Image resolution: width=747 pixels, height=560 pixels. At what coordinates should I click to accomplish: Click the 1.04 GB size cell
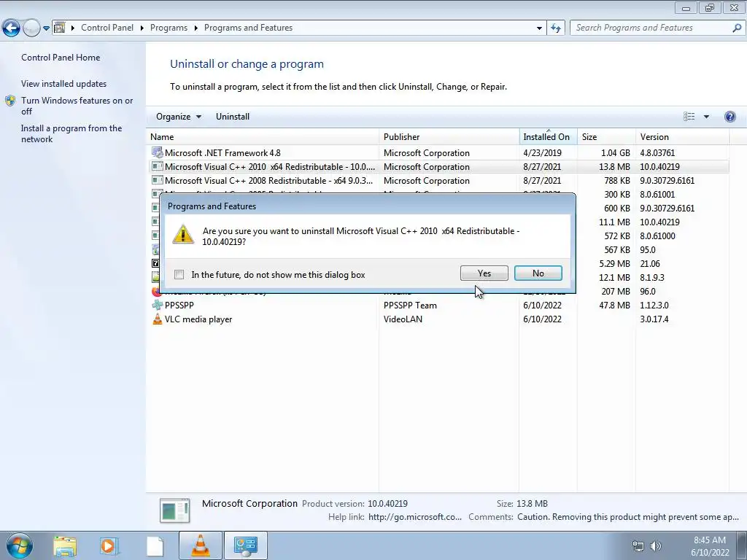(x=616, y=153)
